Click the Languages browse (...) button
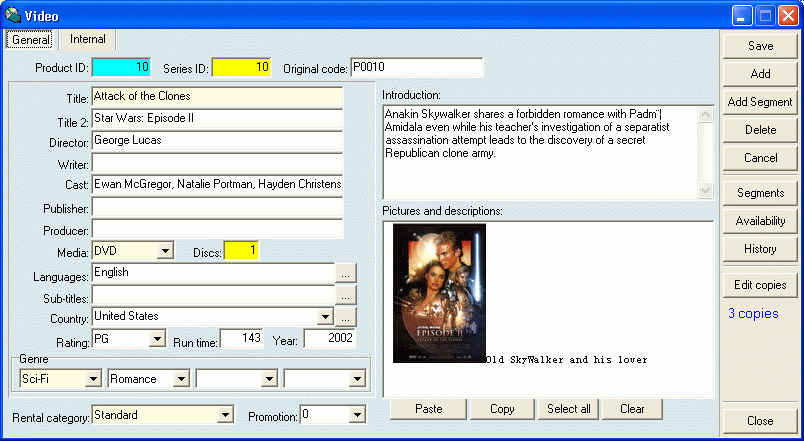Screen dimensions: 804x441 [346, 274]
